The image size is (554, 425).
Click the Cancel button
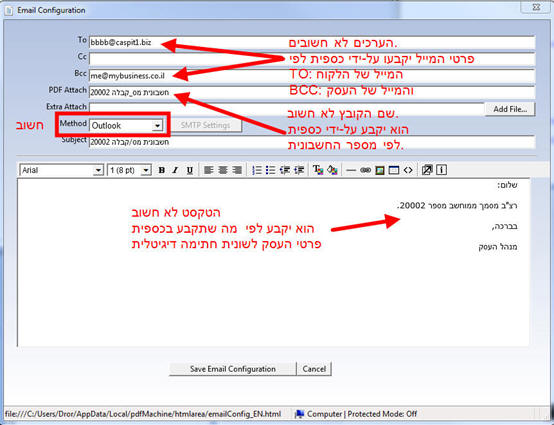(x=314, y=369)
